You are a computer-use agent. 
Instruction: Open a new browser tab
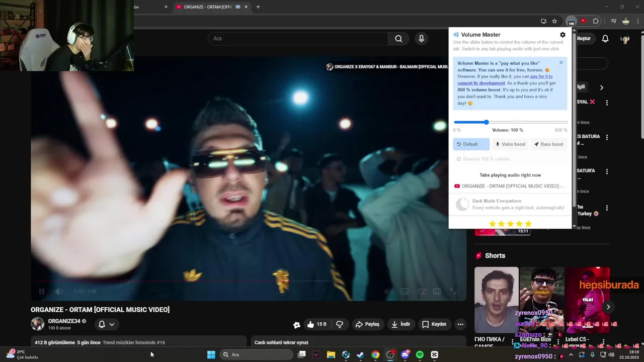point(258,7)
